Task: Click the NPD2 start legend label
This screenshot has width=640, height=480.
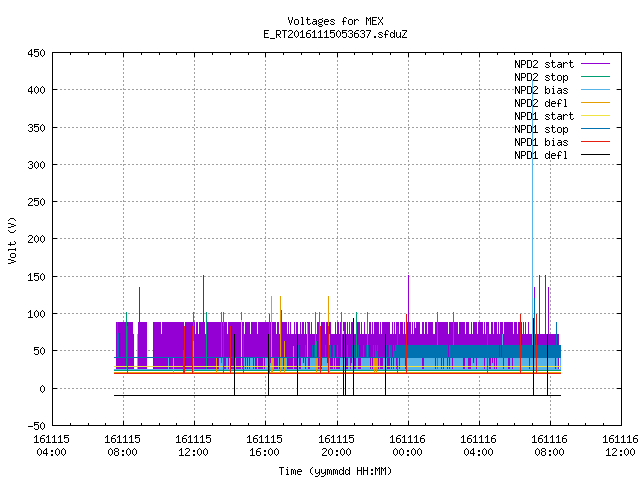Action: pyautogui.click(x=544, y=64)
